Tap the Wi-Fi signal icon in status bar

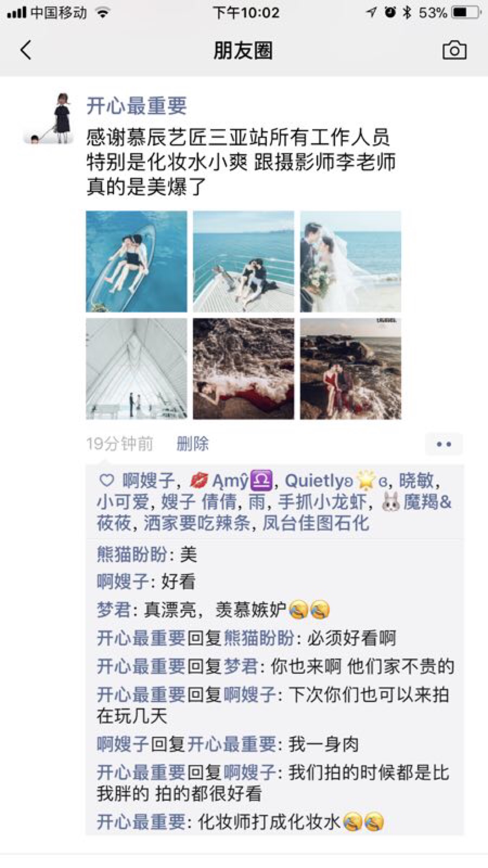(103, 13)
